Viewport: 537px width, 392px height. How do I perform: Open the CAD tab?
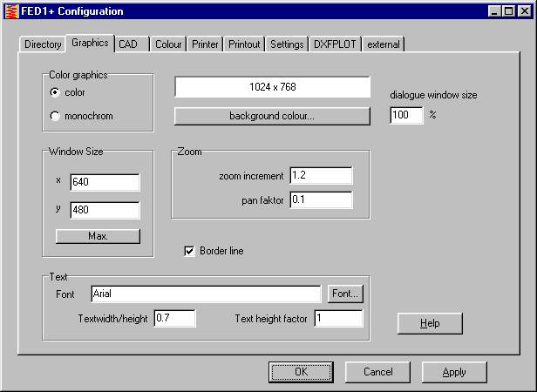tap(128, 44)
